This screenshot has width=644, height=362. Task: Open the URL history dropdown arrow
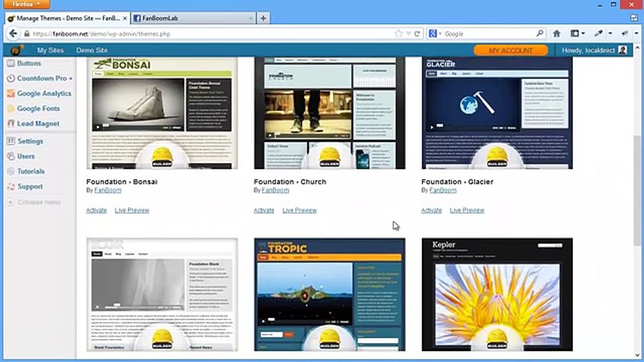pos(409,34)
